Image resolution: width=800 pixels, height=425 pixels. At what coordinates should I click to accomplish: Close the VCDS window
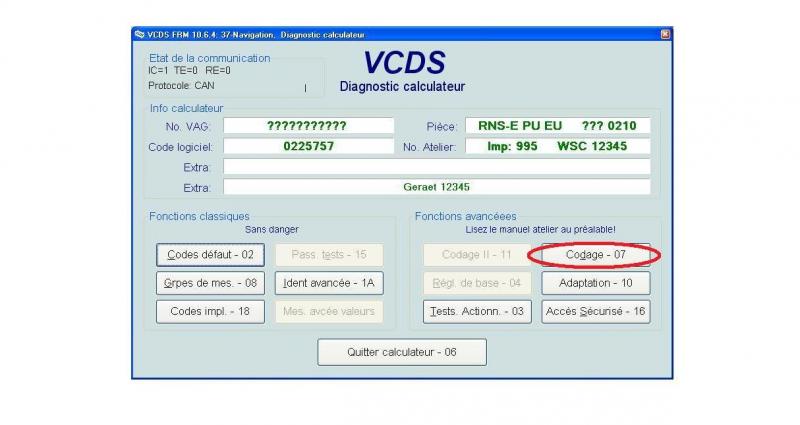click(x=665, y=34)
